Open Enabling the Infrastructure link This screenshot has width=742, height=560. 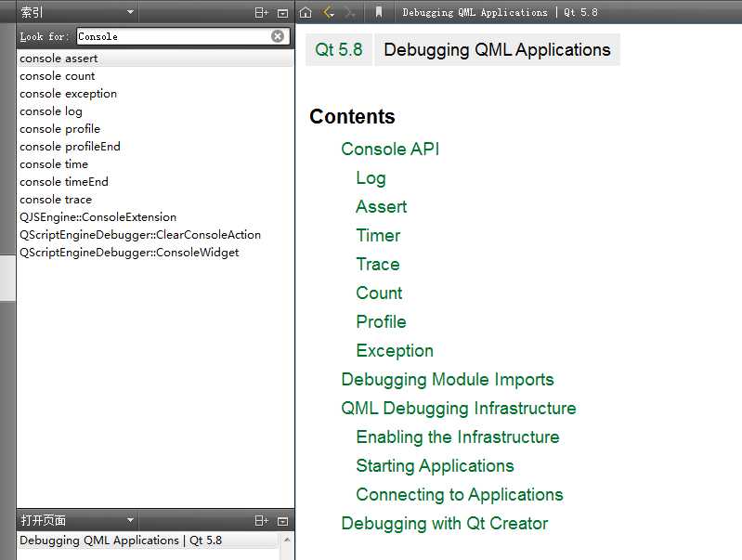[x=458, y=437]
